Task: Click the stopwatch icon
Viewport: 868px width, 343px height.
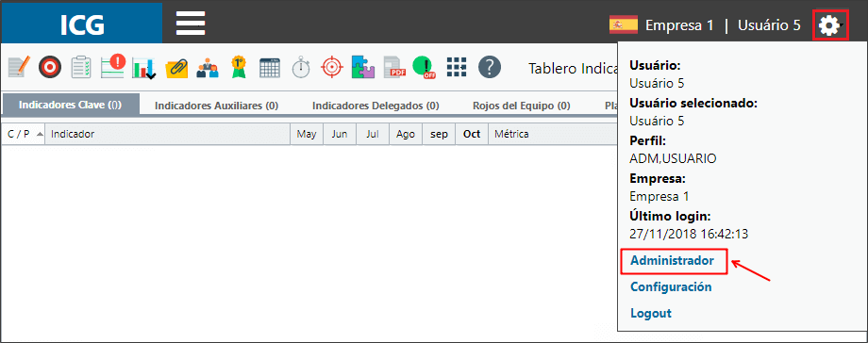Action: pyautogui.click(x=301, y=68)
